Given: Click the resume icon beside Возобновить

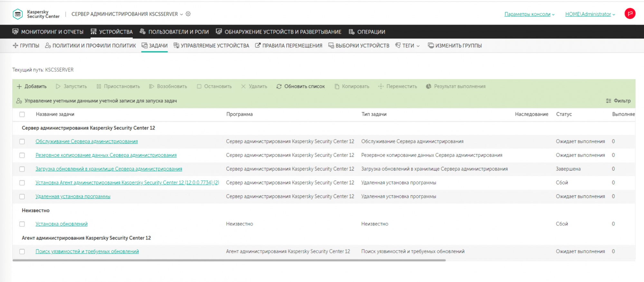Looking at the screenshot, I should click(152, 86).
